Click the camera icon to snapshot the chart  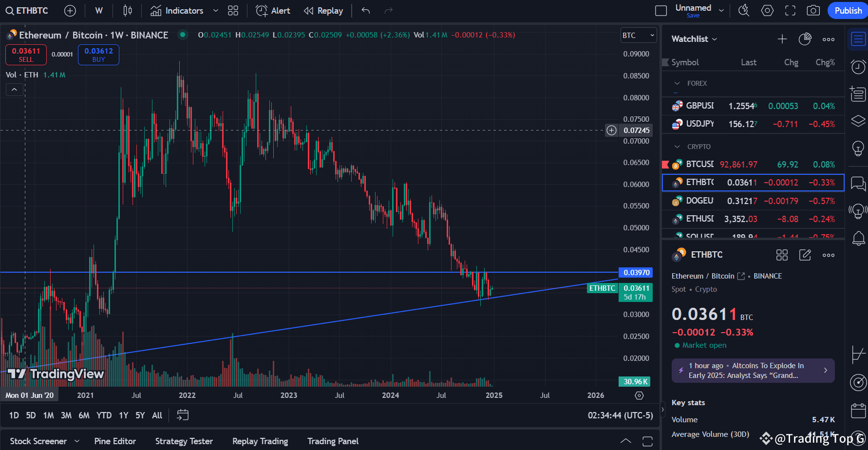click(x=813, y=10)
